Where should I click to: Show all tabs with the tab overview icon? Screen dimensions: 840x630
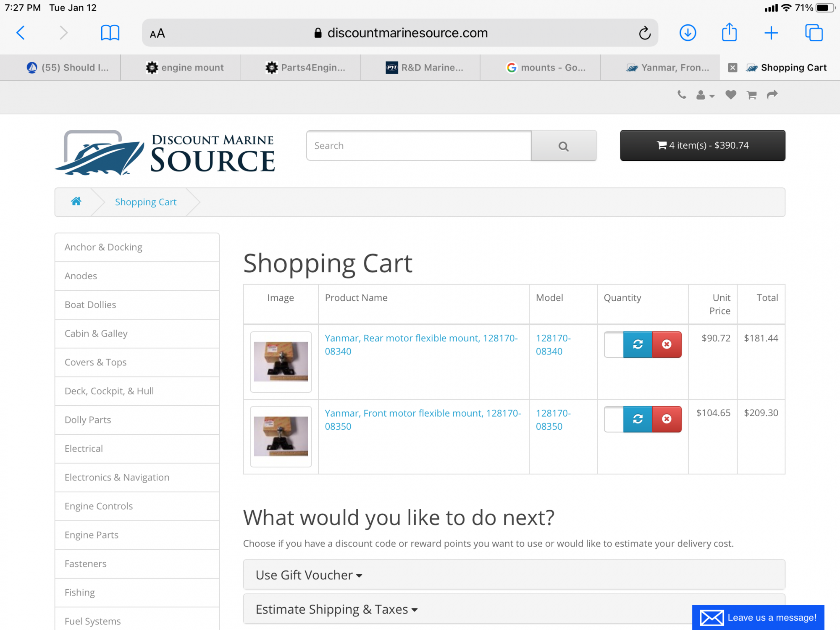[814, 33]
